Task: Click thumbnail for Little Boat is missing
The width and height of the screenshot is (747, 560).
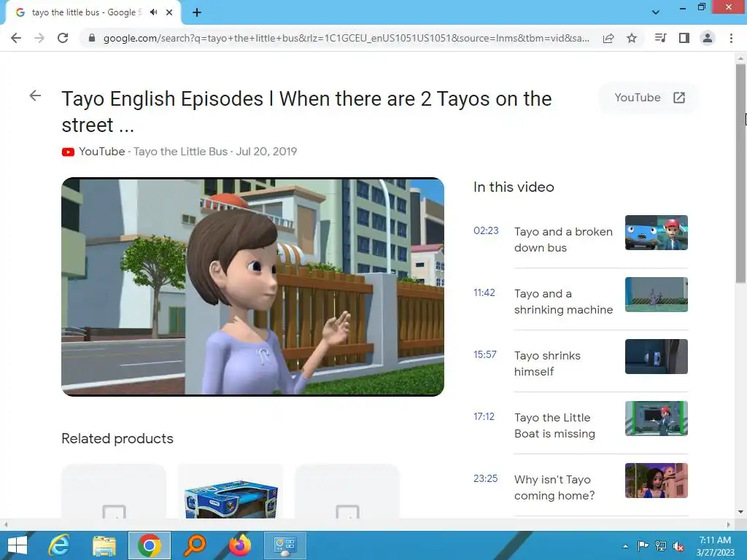Action: point(657,418)
